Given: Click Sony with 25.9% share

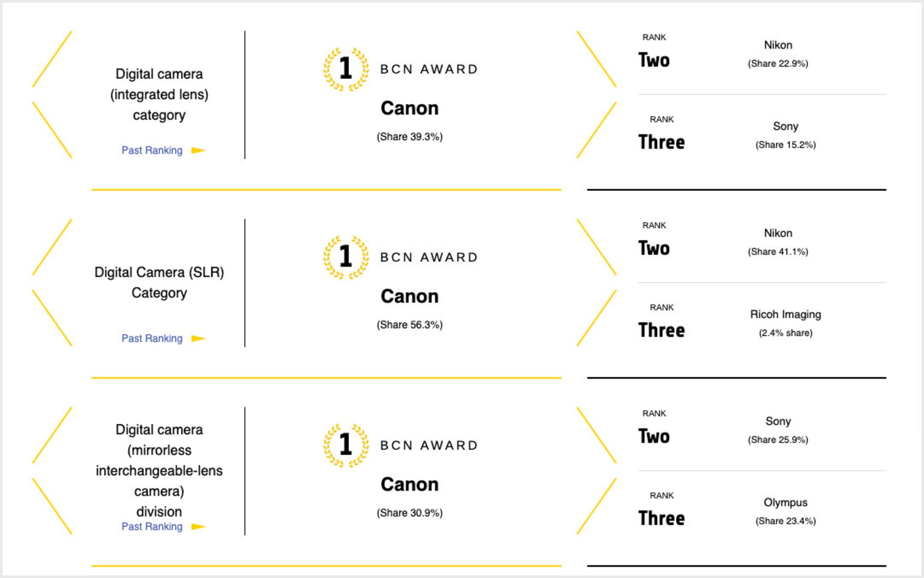Looking at the screenshot, I should 778,422.
